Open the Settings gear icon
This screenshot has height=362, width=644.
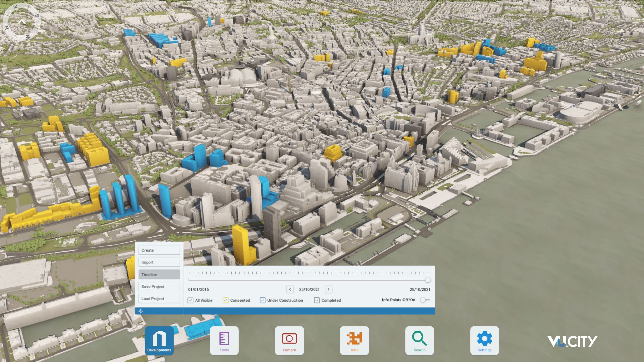(484, 339)
